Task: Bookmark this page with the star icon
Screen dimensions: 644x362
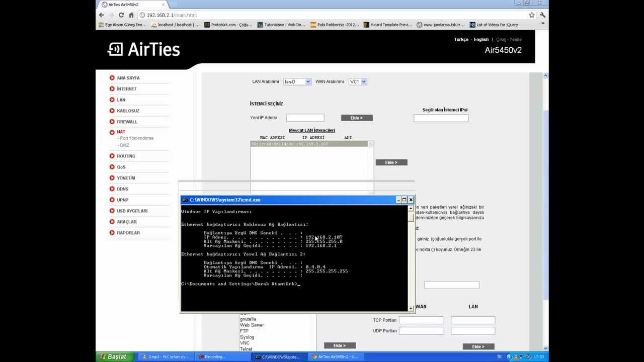Action: pyautogui.click(x=531, y=15)
